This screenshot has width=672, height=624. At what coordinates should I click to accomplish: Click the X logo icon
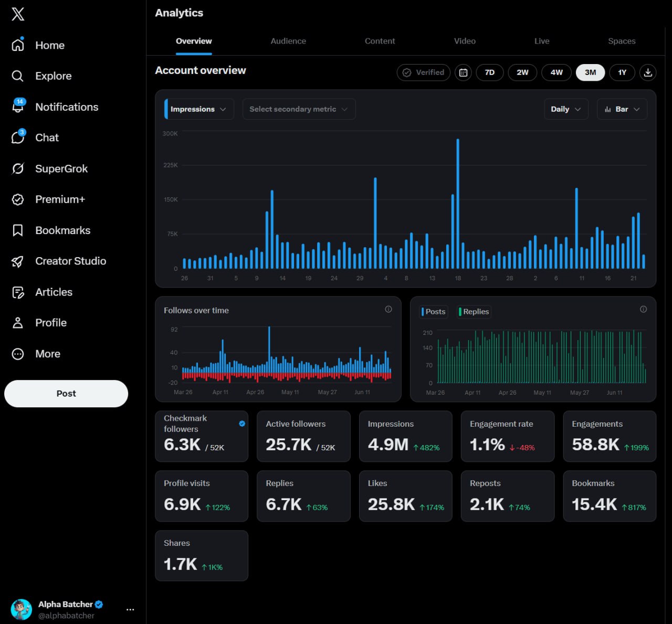[x=18, y=14]
